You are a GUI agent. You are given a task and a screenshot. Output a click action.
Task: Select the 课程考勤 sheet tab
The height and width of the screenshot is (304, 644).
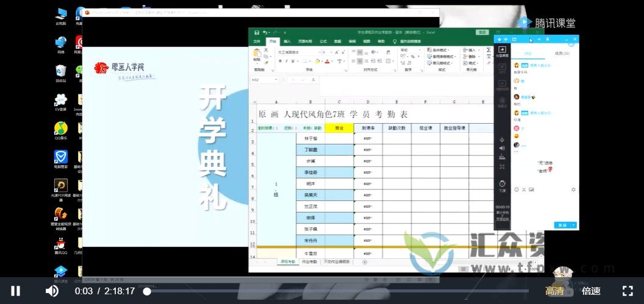(287, 261)
